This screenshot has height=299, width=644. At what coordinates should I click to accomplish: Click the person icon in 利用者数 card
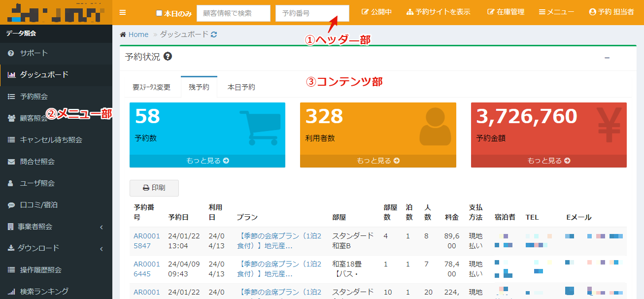pyautogui.click(x=435, y=127)
